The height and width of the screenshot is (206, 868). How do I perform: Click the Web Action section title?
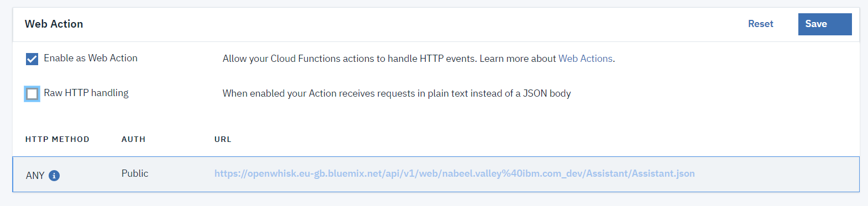click(54, 24)
